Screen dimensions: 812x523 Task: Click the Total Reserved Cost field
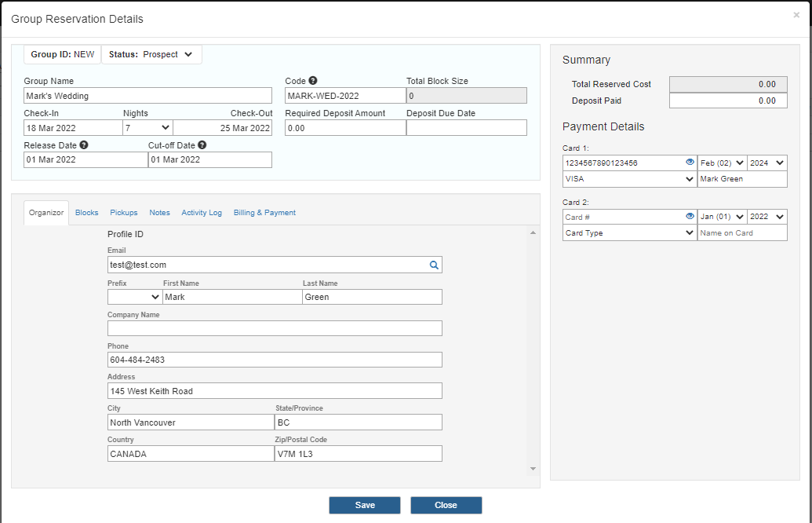point(728,84)
